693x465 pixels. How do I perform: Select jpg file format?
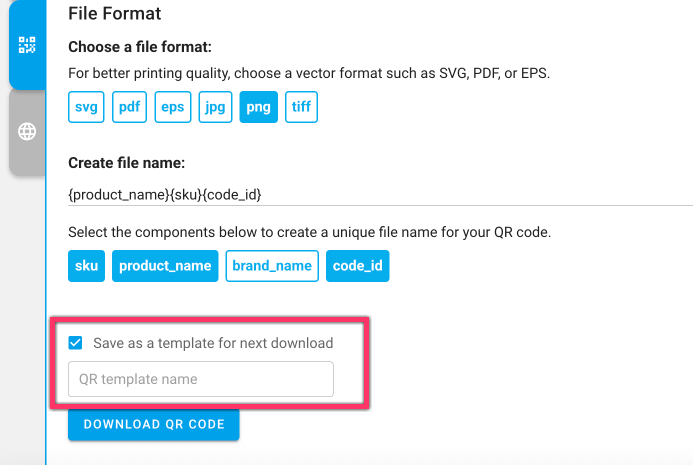pyautogui.click(x=216, y=108)
